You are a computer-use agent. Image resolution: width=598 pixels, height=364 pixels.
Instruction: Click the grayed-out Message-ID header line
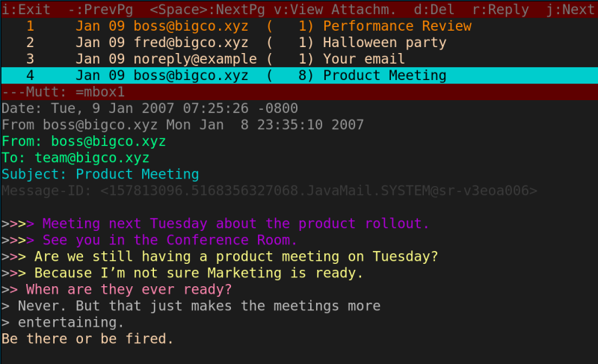[x=269, y=191]
